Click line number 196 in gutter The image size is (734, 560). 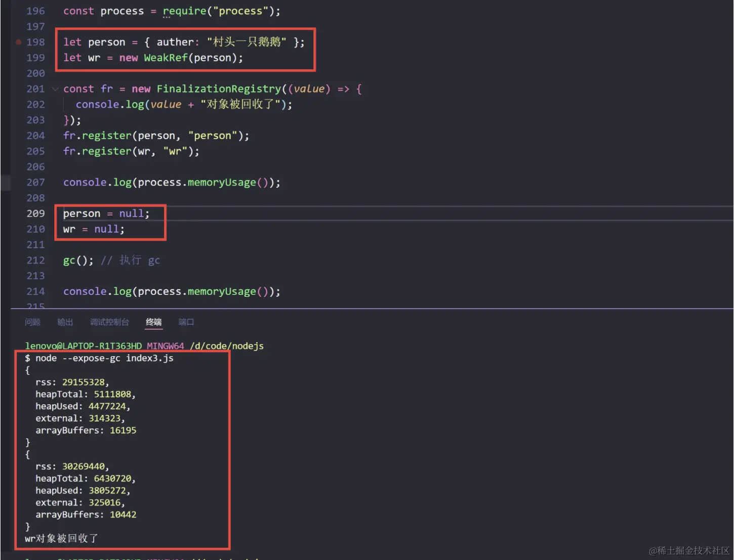pos(35,11)
